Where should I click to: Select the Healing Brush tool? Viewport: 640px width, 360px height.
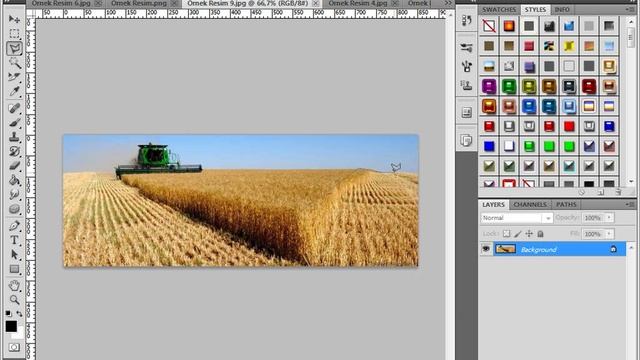tap(14, 108)
